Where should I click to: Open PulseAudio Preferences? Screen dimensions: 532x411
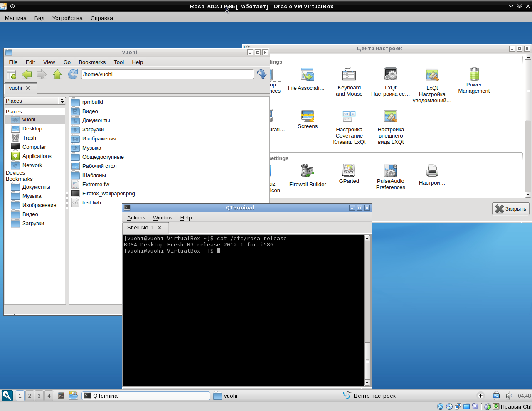(x=390, y=177)
